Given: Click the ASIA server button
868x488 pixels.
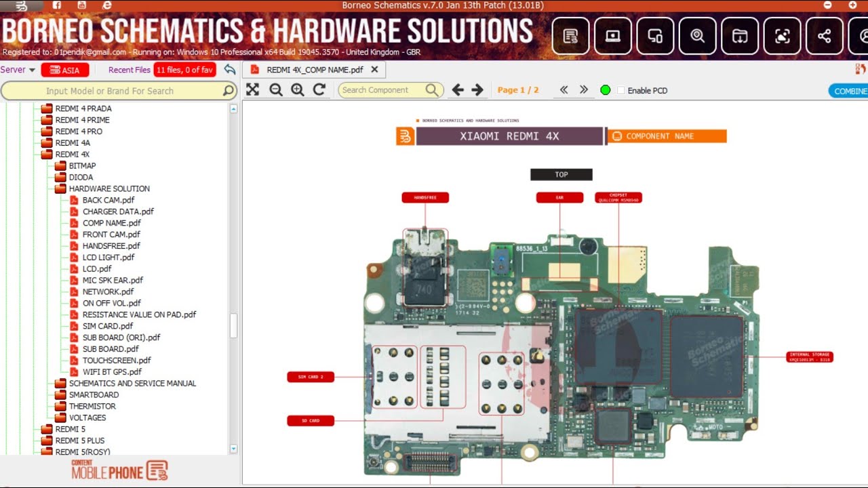Looking at the screenshot, I should click(x=64, y=70).
